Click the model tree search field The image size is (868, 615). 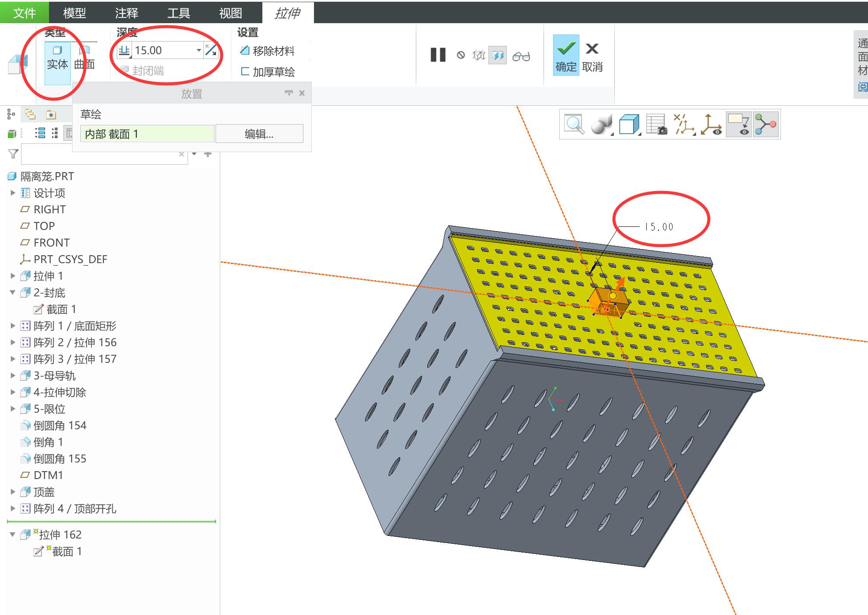pos(101,154)
